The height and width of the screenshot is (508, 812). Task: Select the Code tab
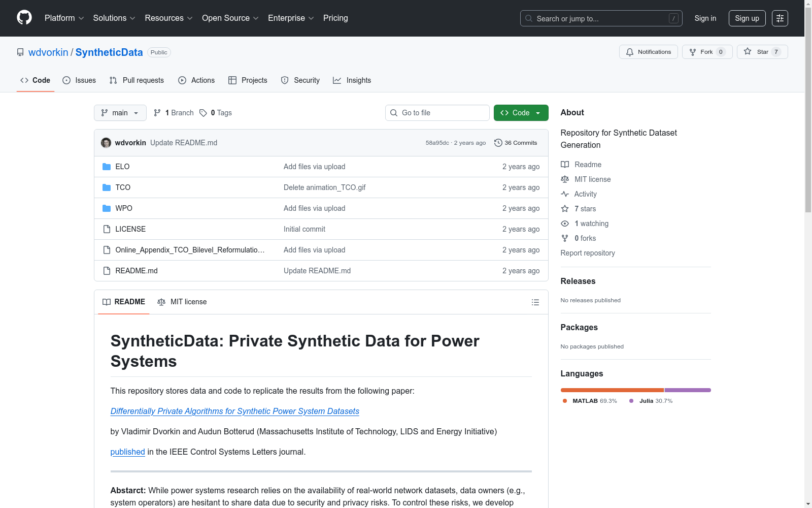36,80
